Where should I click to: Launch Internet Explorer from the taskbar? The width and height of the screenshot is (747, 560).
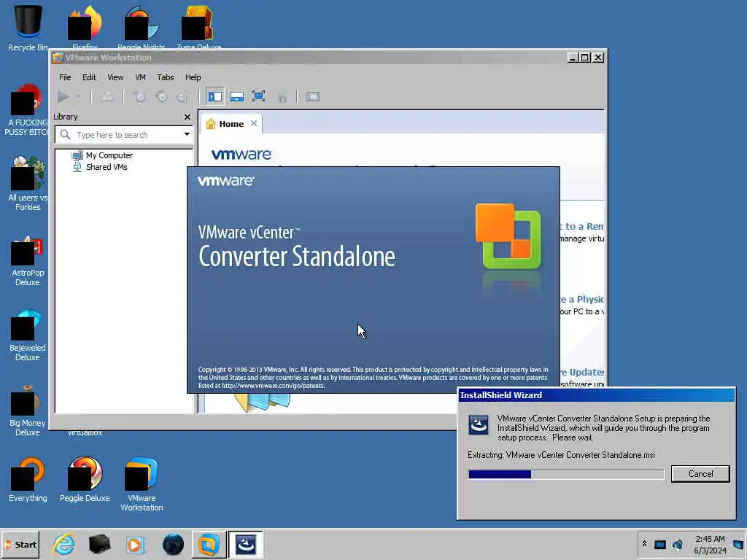(64, 544)
